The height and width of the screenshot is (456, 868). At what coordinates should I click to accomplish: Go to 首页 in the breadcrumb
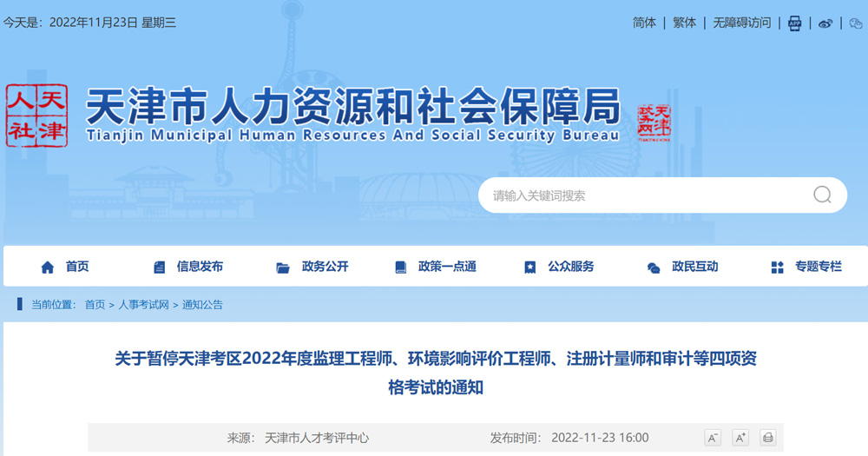[95, 304]
